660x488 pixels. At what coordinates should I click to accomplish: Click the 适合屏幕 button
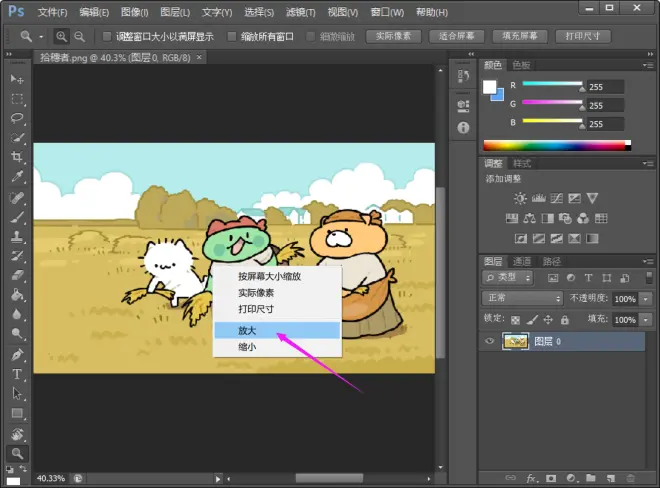coord(457,36)
